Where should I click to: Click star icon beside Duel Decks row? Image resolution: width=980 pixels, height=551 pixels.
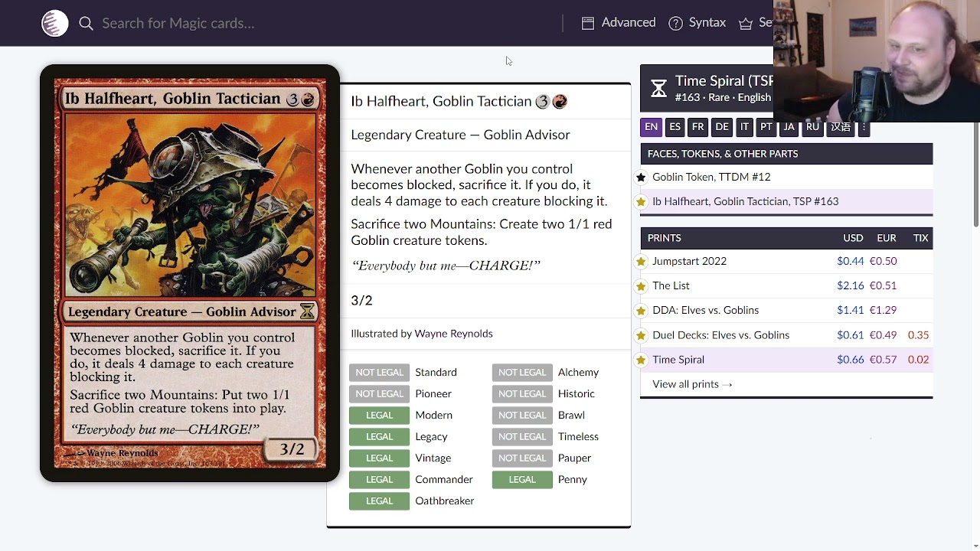pos(642,335)
